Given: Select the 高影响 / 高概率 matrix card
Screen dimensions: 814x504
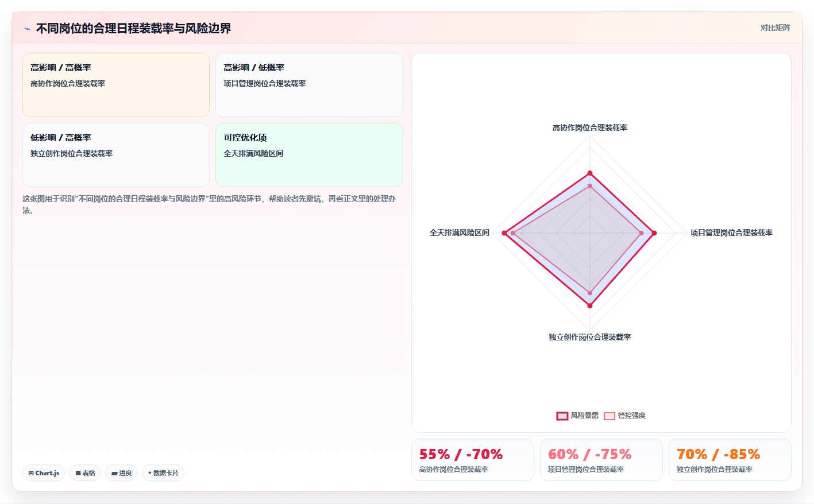Looking at the screenshot, I should click(x=116, y=85).
